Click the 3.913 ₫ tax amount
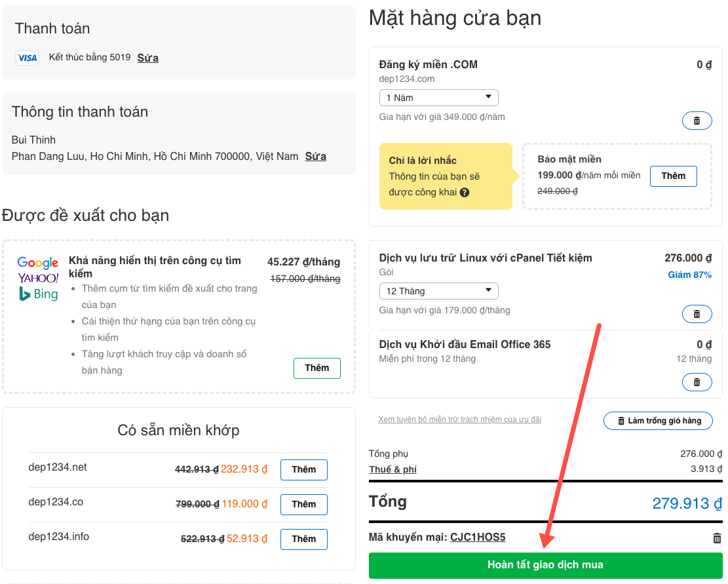Image resolution: width=728 pixels, height=584 pixels. pos(706,469)
